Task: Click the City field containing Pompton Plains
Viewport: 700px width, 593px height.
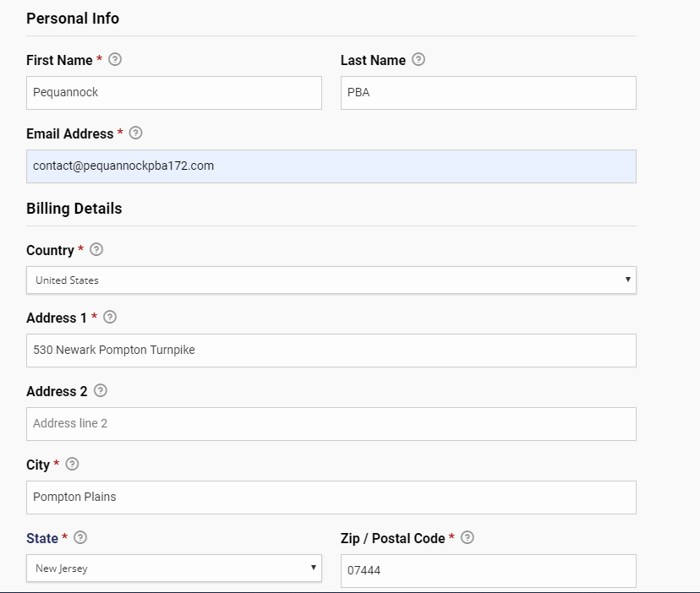Action: coord(331,497)
